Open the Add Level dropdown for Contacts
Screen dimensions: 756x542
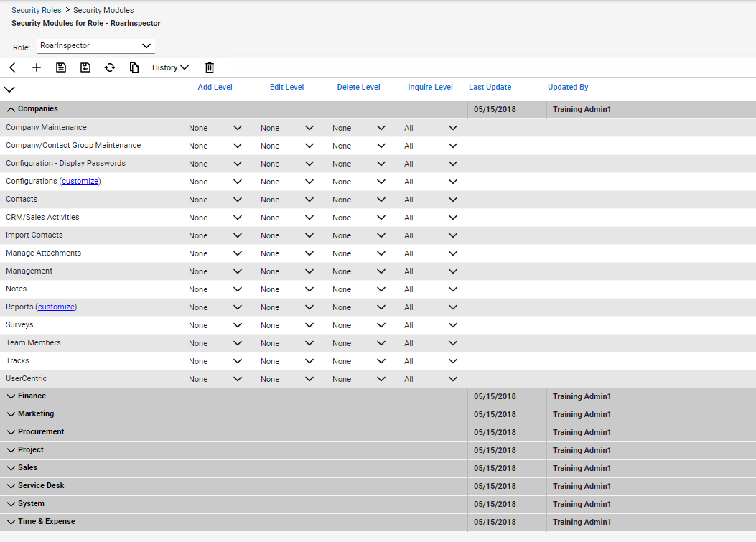pyautogui.click(x=237, y=200)
